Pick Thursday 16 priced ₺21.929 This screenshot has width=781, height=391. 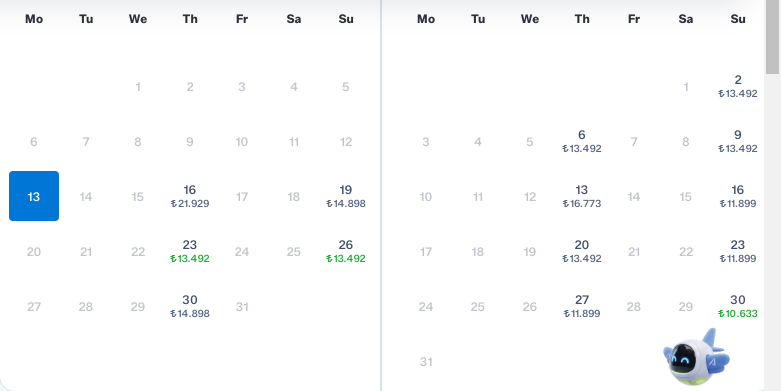pyautogui.click(x=190, y=196)
